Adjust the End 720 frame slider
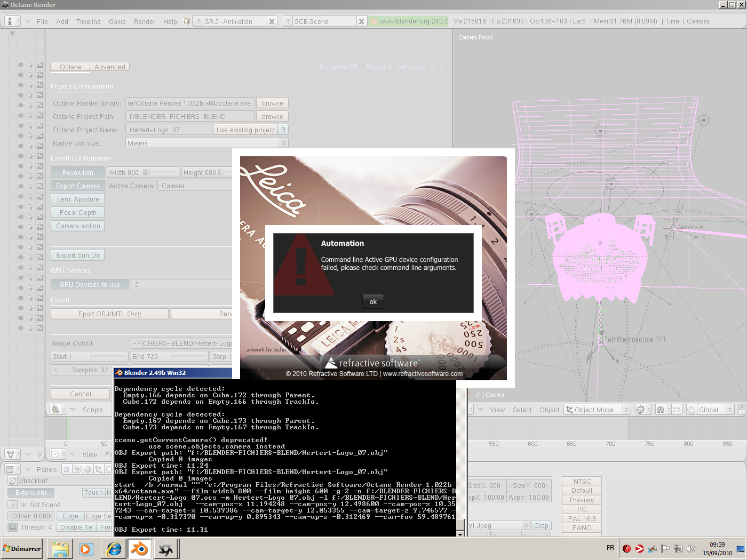Image resolution: width=747 pixels, height=560 pixels. click(x=170, y=356)
